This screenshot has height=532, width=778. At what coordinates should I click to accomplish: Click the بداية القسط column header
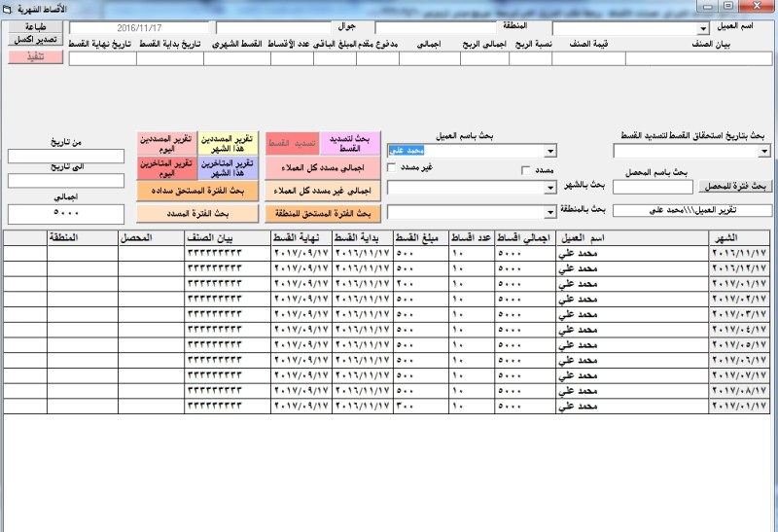tap(363, 237)
